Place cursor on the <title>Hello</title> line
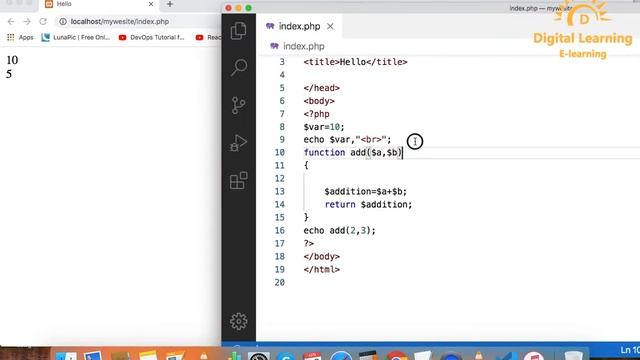Image resolution: width=640 pixels, height=360 pixels. (355, 62)
